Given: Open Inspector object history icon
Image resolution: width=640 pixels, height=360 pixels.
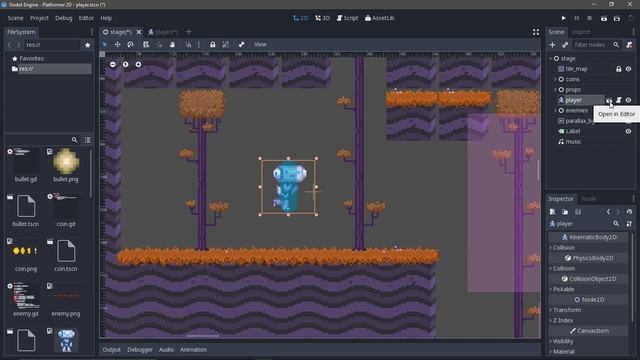Looking at the screenshot, I should [629, 212].
